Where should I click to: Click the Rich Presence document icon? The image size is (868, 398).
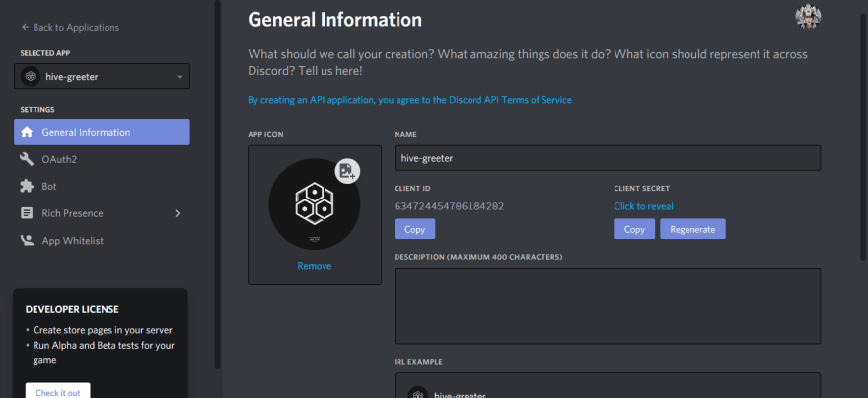click(27, 213)
